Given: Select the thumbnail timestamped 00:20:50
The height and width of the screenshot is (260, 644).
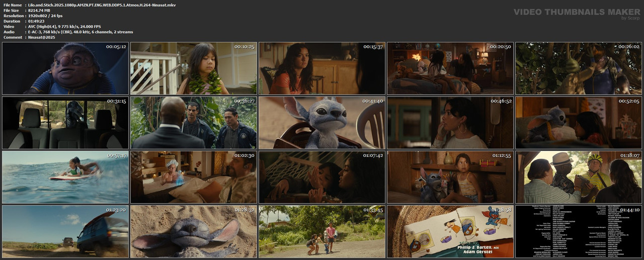Looking at the screenshot, I should tap(450, 68).
